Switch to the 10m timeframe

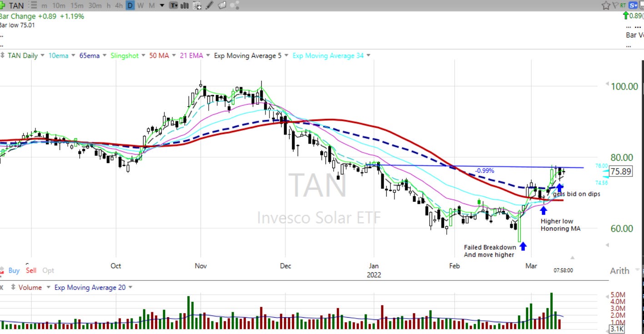coord(58,6)
